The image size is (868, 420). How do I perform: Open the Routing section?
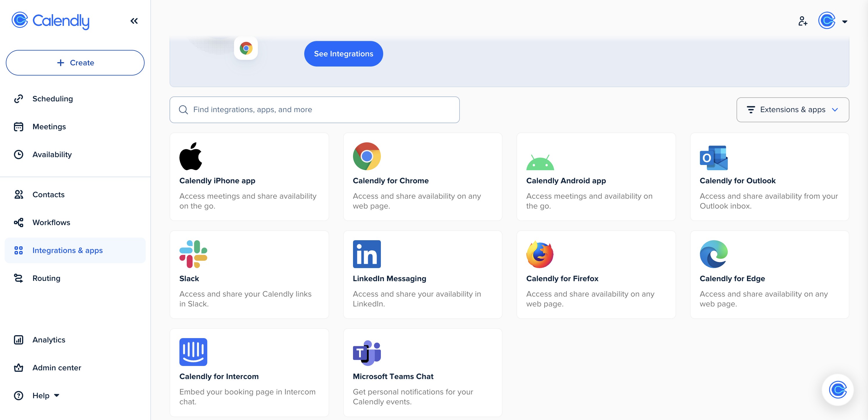46,278
